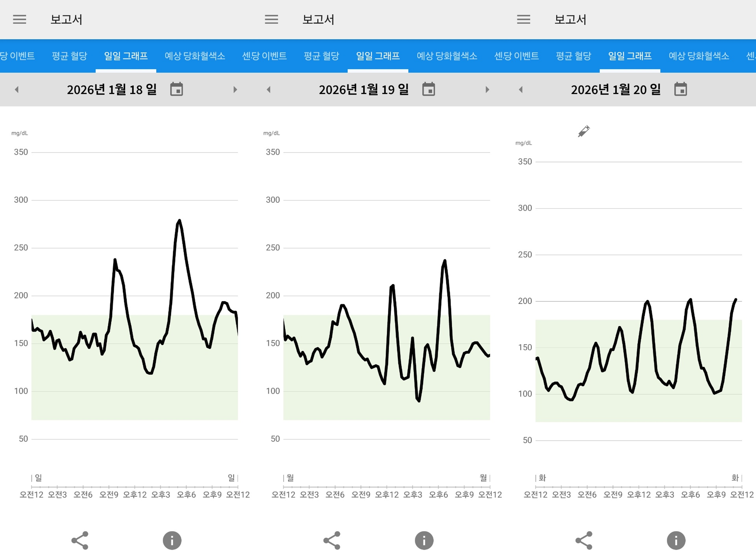
Task: Tap share icon below the January 20 graph
Action: point(584,540)
